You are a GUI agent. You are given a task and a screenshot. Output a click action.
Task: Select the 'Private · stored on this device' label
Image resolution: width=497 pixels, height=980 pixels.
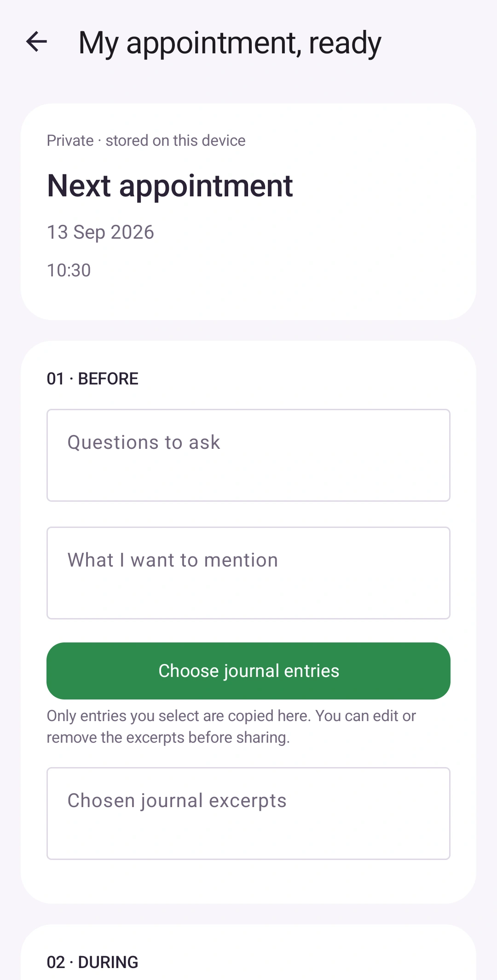(x=146, y=140)
